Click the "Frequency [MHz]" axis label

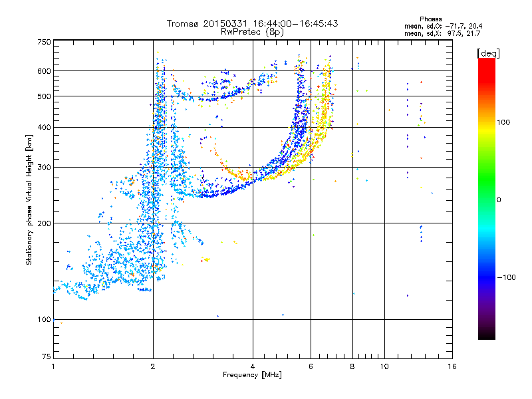pyautogui.click(x=252, y=375)
